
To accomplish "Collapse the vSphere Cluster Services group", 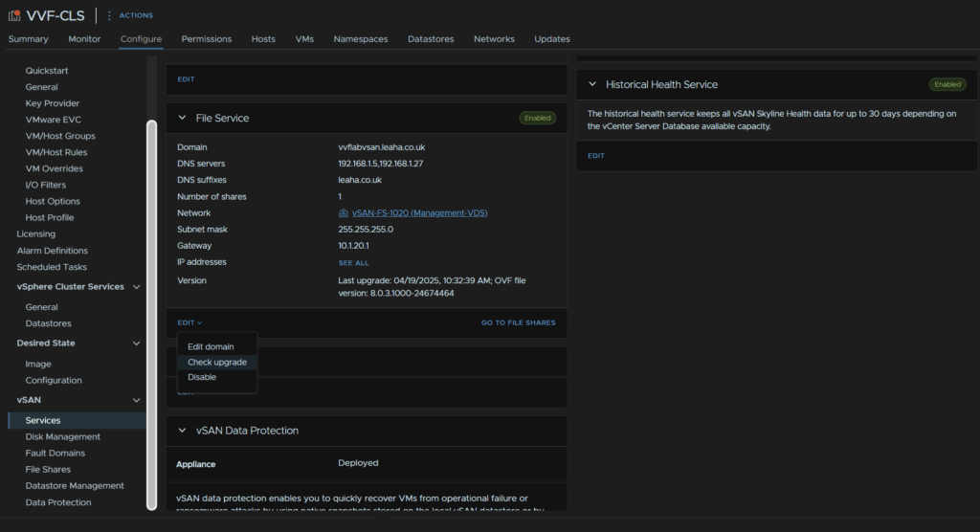I will pos(136,287).
